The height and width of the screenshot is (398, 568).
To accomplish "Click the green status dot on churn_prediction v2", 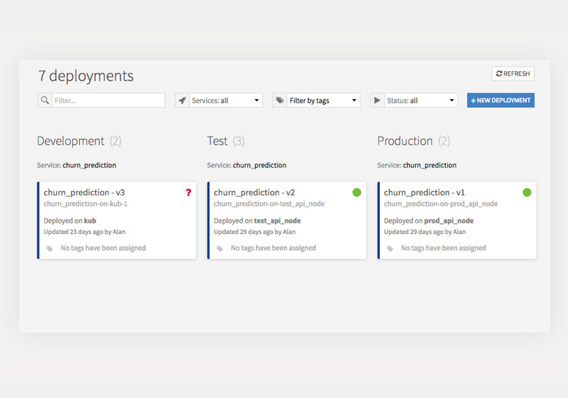I will 357,193.
